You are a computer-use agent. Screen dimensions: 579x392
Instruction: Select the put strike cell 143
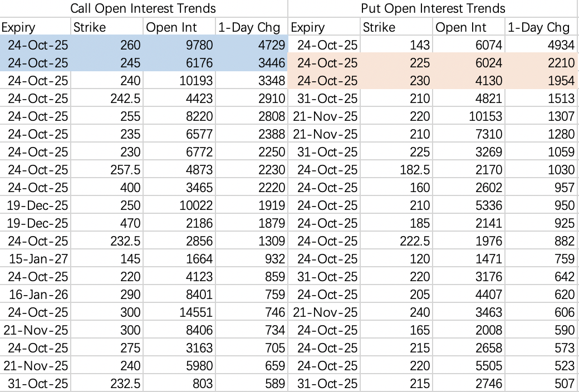click(396, 45)
